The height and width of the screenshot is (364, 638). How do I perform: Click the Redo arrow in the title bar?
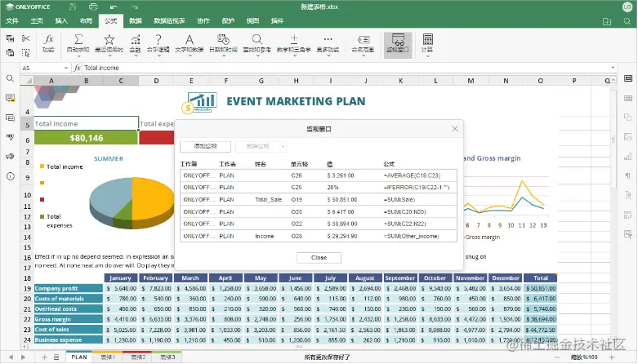[135, 7]
